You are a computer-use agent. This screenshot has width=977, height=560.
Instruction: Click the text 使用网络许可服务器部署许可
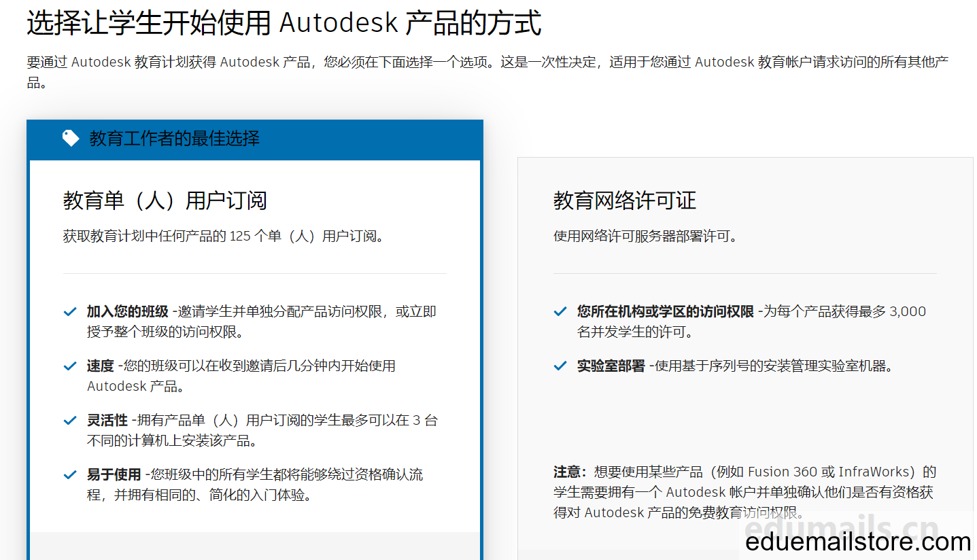tap(645, 237)
